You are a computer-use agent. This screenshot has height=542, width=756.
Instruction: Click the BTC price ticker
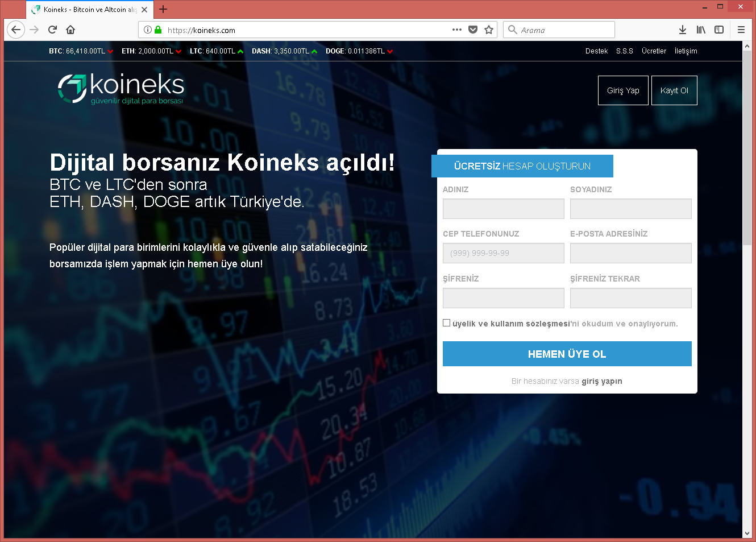pyautogui.click(x=81, y=51)
